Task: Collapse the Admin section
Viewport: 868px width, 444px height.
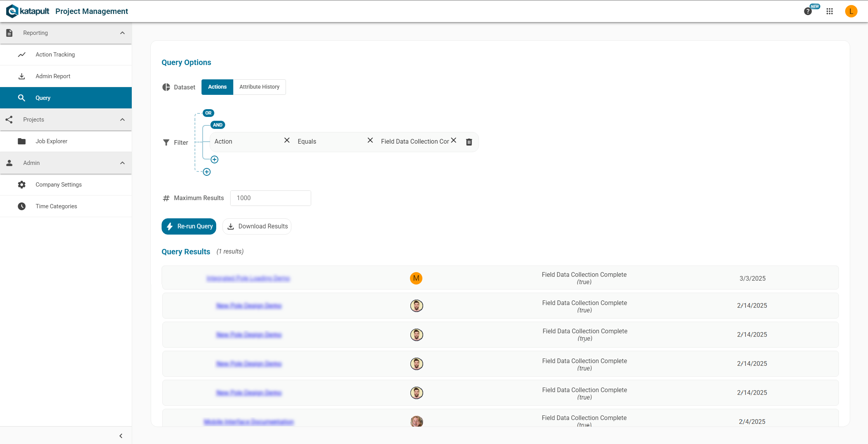Action: pos(122,163)
